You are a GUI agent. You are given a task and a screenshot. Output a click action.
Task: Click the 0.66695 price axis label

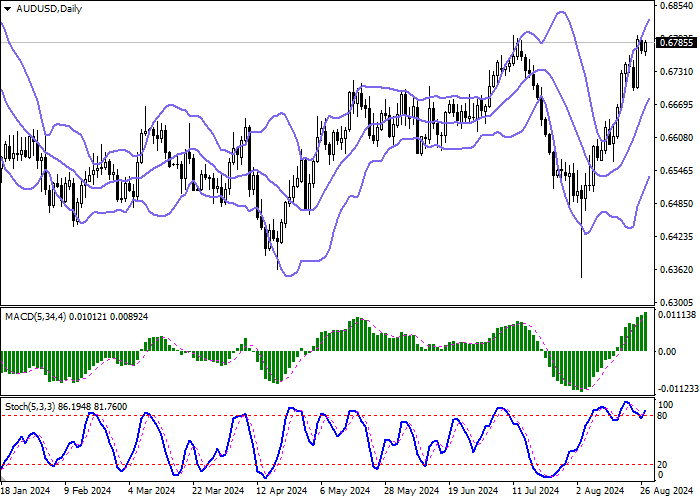[676, 105]
